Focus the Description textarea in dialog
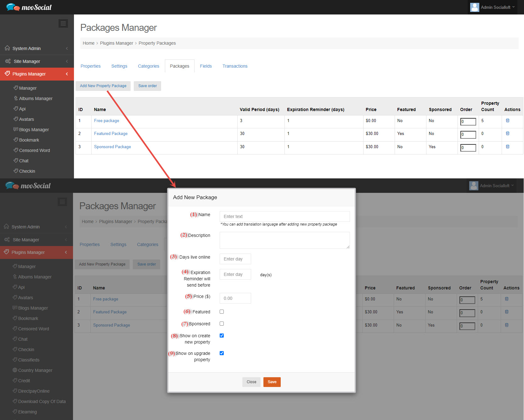This screenshot has width=524, height=420. point(285,240)
